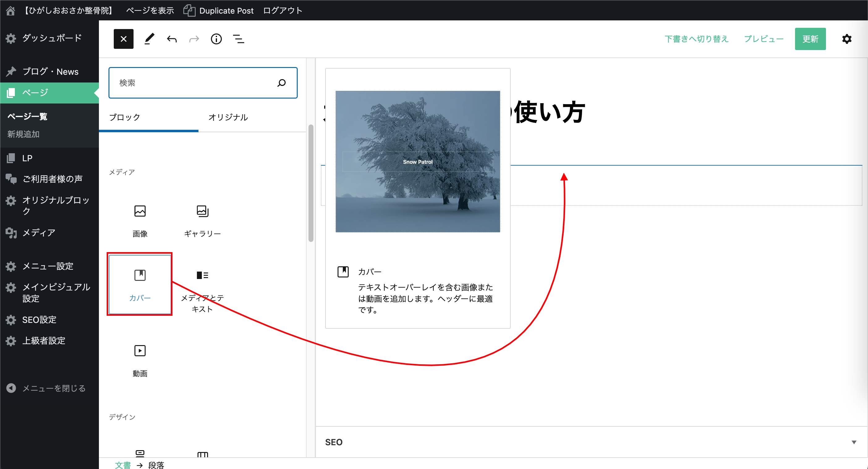The image size is (868, 469).
Task: Toggle the settings gear sidebar
Action: [x=846, y=39]
